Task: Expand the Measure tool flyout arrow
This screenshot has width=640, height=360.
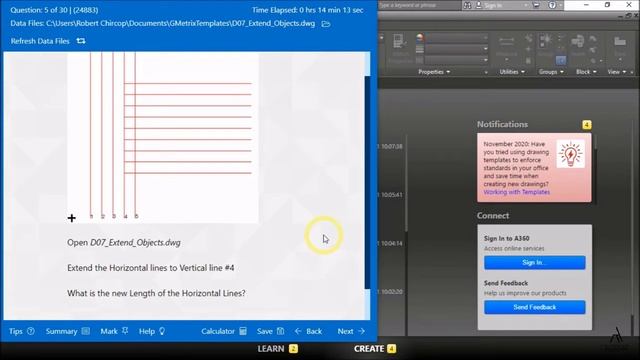Action: tap(507, 60)
